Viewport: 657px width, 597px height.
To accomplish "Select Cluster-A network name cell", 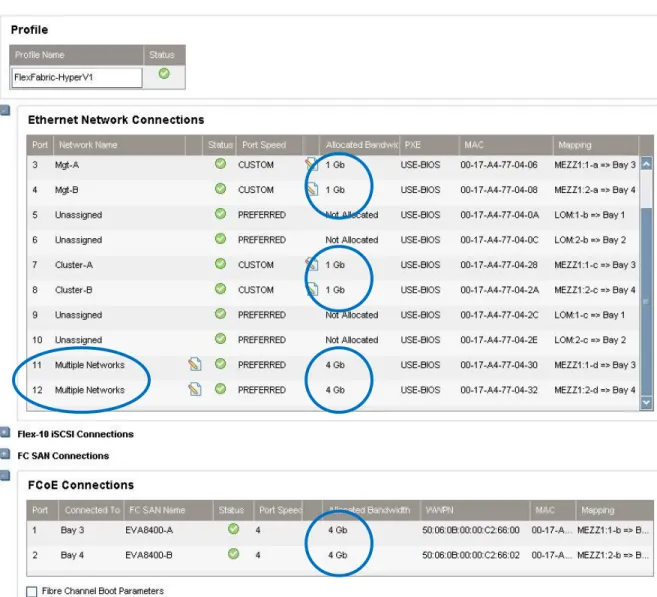I will [74, 265].
